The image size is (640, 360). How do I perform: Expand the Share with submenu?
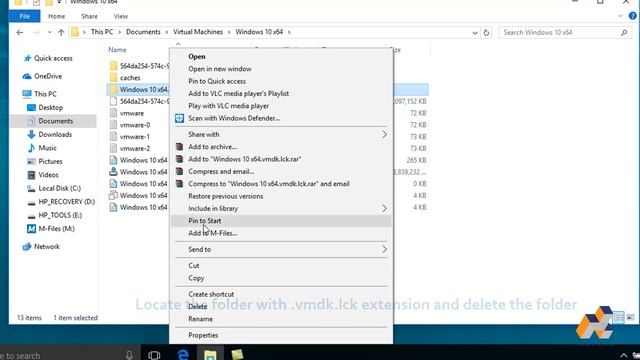(384, 134)
